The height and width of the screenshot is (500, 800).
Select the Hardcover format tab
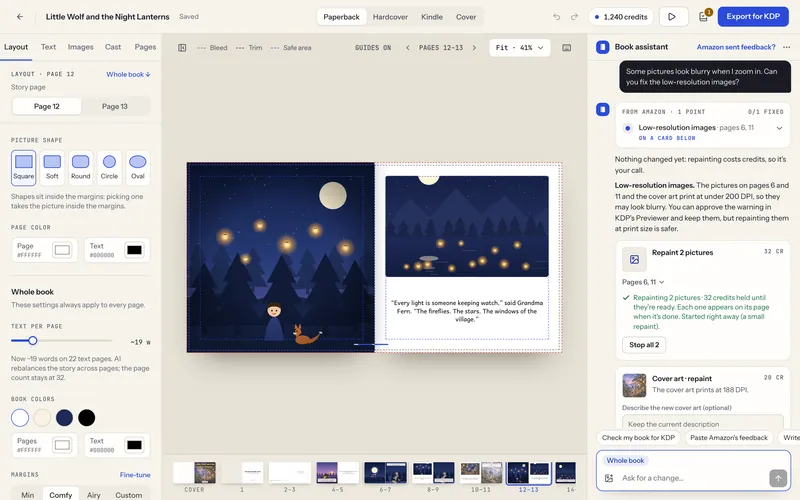pyautogui.click(x=390, y=17)
